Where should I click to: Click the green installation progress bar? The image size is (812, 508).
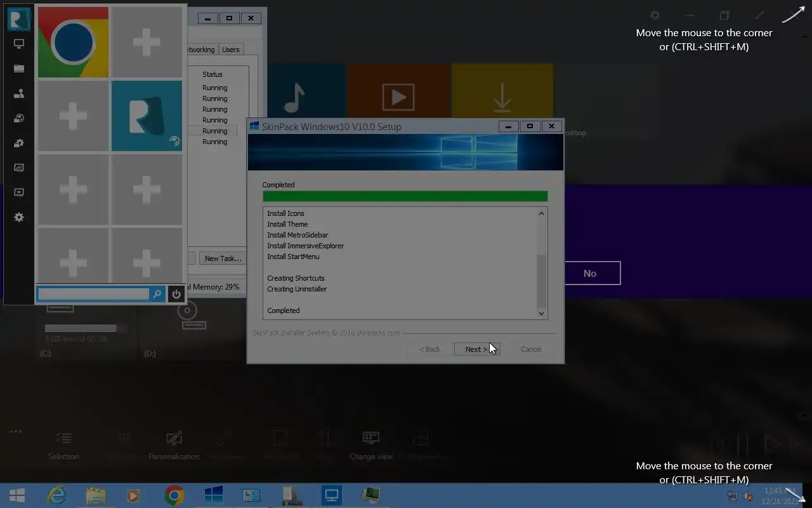click(x=405, y=196)
